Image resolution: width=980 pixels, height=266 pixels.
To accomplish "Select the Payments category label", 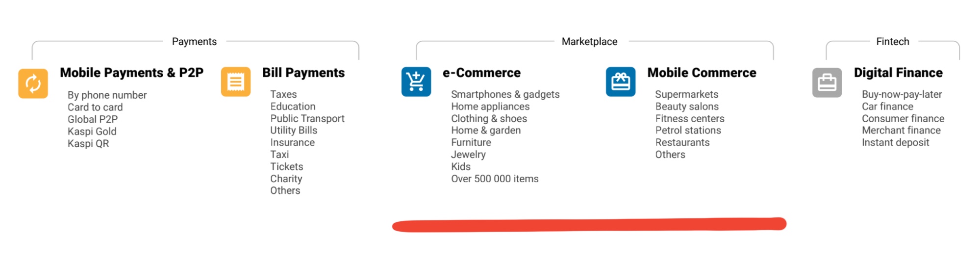I will [194, 42].
